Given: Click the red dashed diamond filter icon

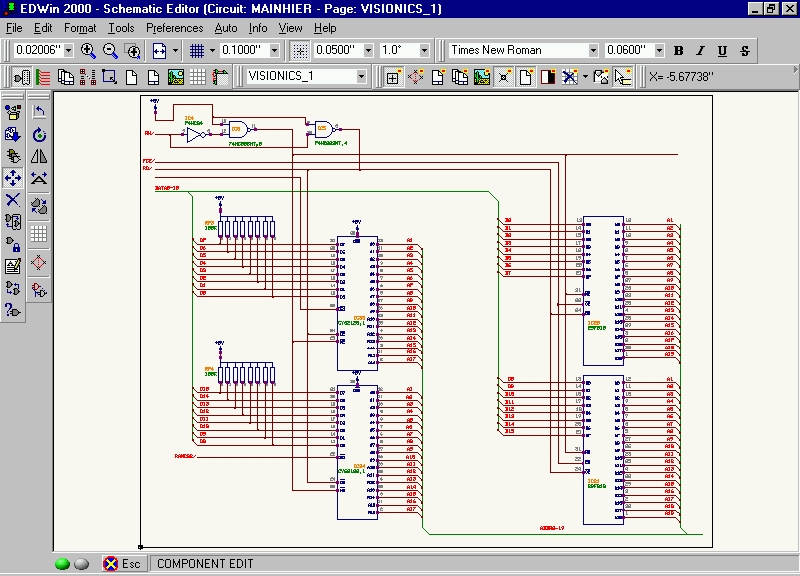Looking at the screenshot, I should (415, 77).
